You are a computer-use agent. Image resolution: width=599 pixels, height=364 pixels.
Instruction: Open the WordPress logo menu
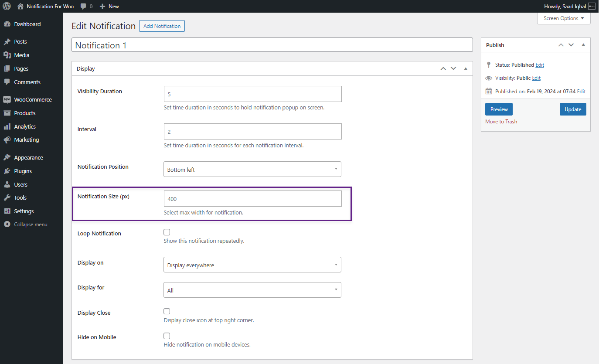(7, 7)
